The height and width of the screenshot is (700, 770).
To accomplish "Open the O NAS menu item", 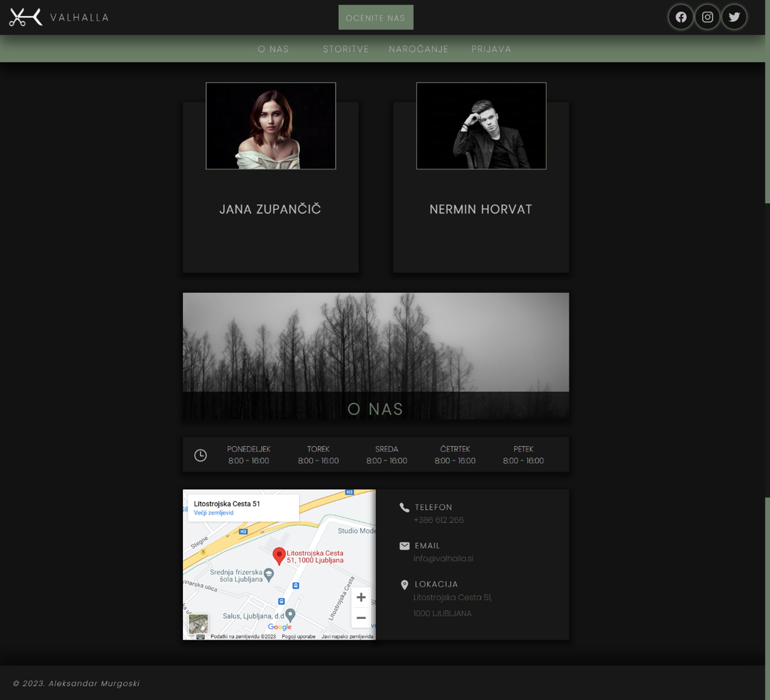I will tap(273, 49).
